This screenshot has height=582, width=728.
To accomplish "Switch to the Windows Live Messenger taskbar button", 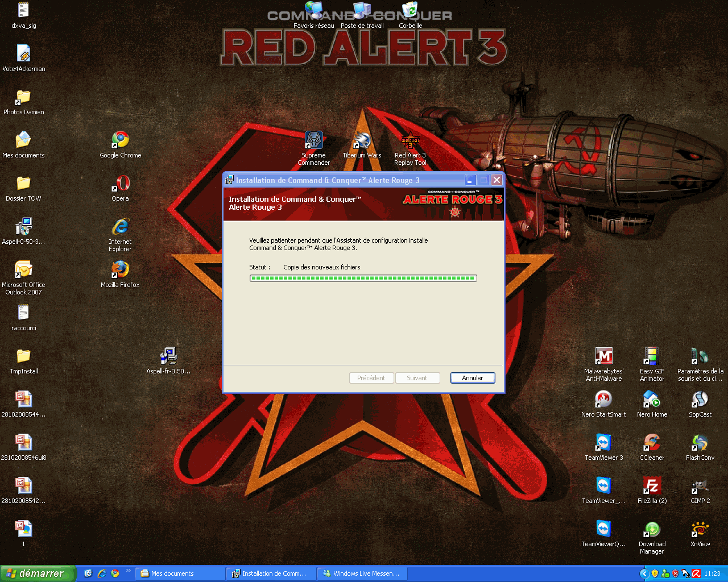I will tap(361, 573).
